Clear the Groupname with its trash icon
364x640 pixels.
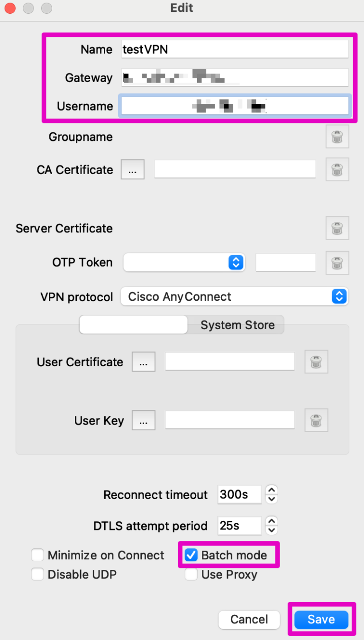tap(337, 138)
